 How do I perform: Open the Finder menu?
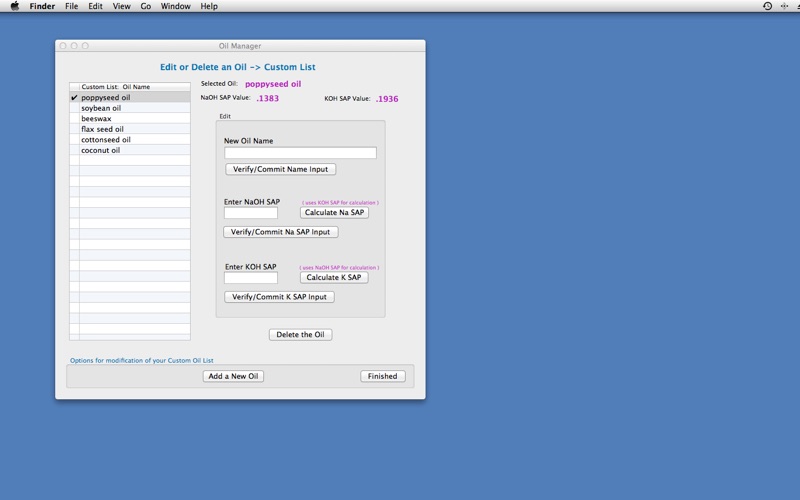click(42, 6)
